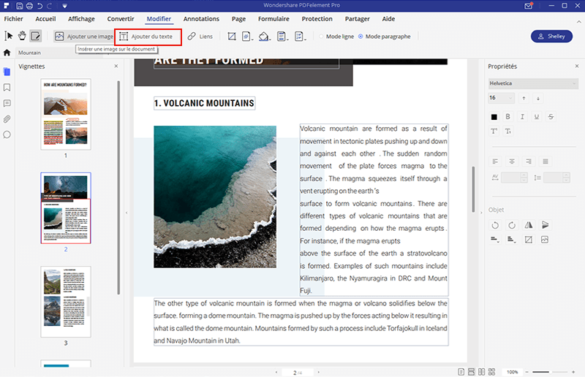585x377 pixels.
Task: Click the print icon in title bar
Action: pyautogui.click(x=29, y=6)
